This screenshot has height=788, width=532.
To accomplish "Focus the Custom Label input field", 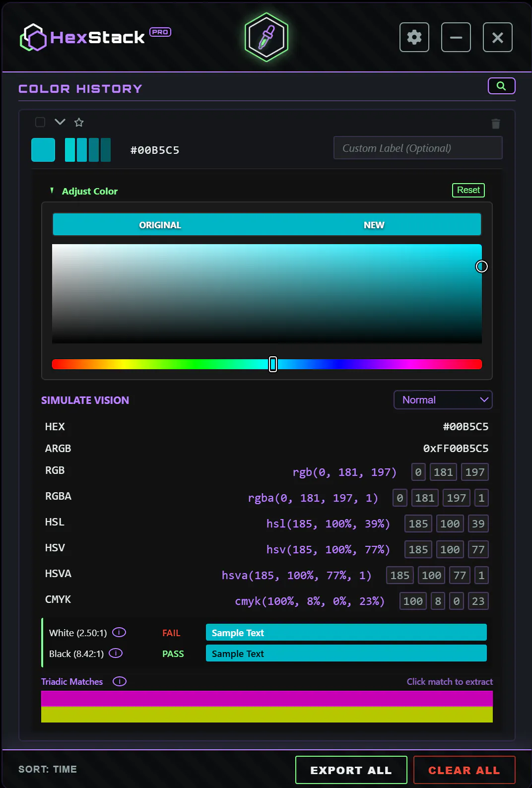I will coord(418,148).
